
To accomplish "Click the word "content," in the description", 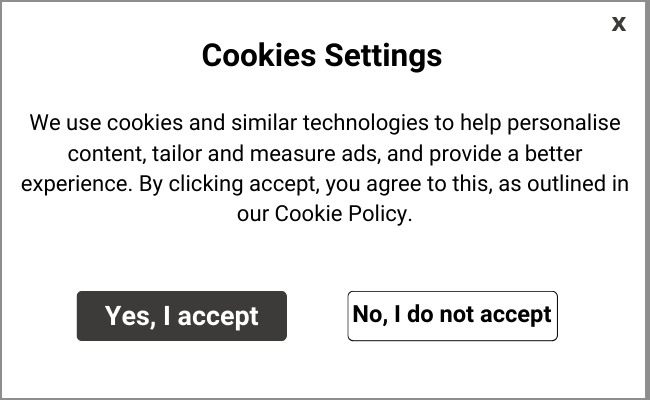I will [106, 154].
